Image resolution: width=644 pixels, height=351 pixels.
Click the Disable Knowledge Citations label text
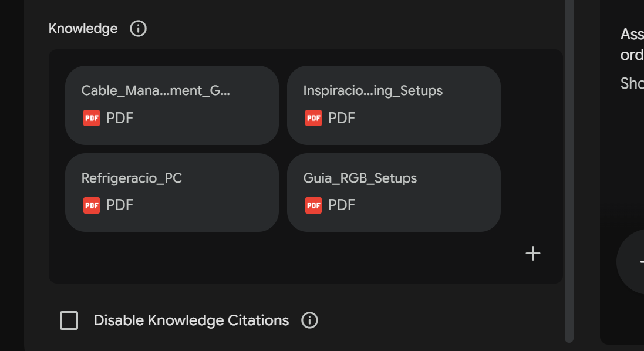click(x=191, y=320)
